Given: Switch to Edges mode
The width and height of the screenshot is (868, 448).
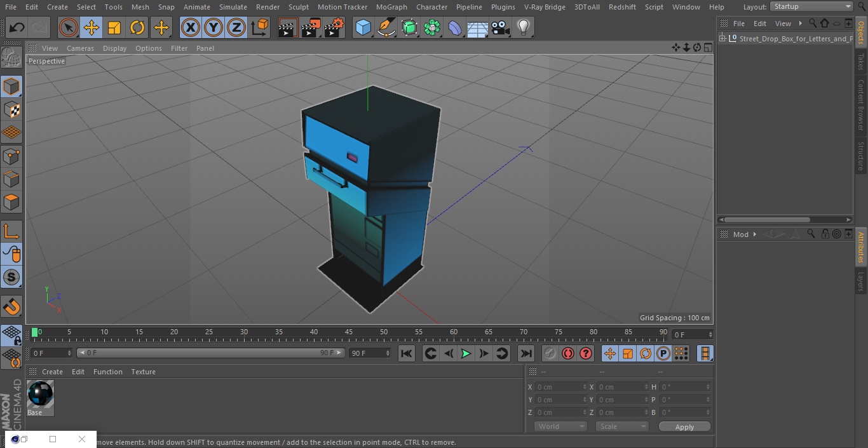Looking at the screenshot, I should pos(11,179).
